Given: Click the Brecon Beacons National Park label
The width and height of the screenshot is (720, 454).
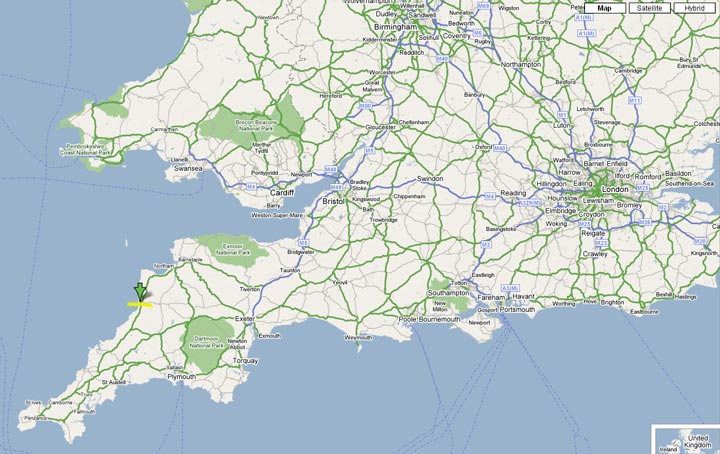Looking at the screenshot, I should pos(256,125).
